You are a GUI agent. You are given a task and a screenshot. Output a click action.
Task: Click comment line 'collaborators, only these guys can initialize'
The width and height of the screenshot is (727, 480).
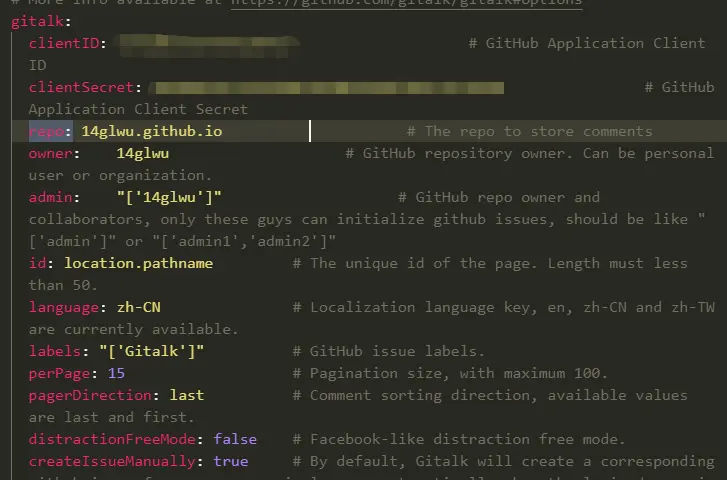coord(226,219)
